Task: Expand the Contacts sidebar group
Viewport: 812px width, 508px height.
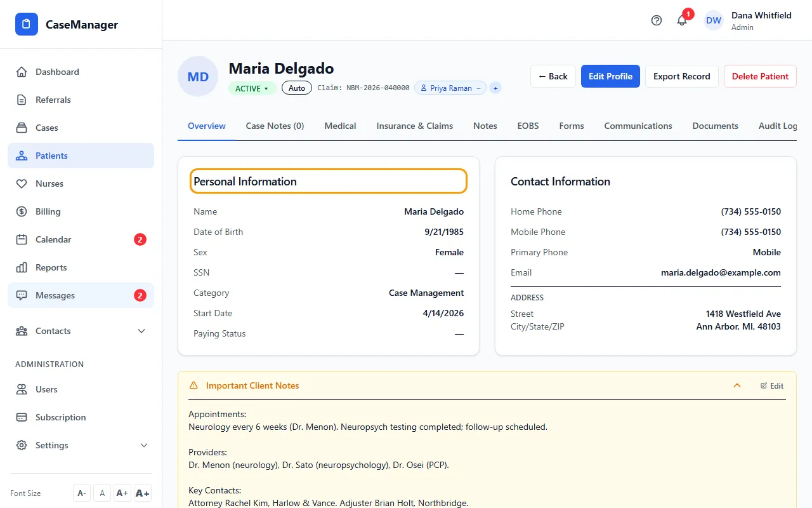Action: point(81,331)
